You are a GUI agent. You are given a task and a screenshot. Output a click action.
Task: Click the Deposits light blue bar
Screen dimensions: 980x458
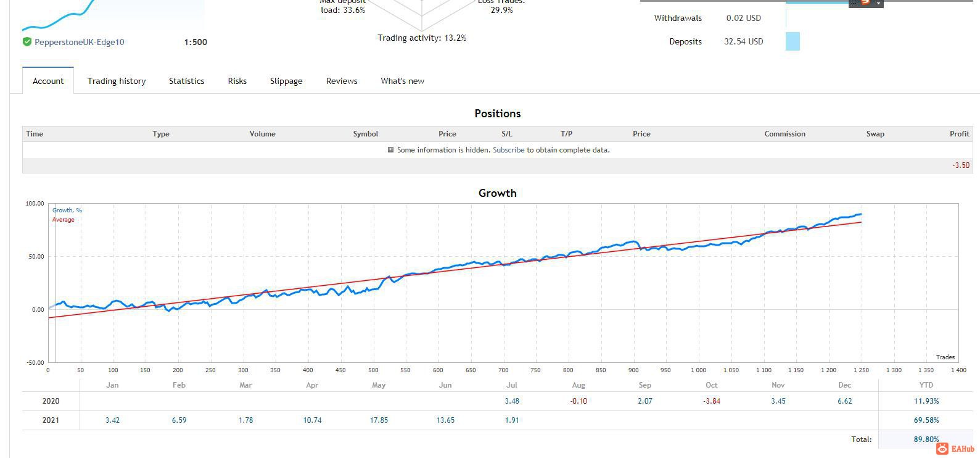point(793,41)
